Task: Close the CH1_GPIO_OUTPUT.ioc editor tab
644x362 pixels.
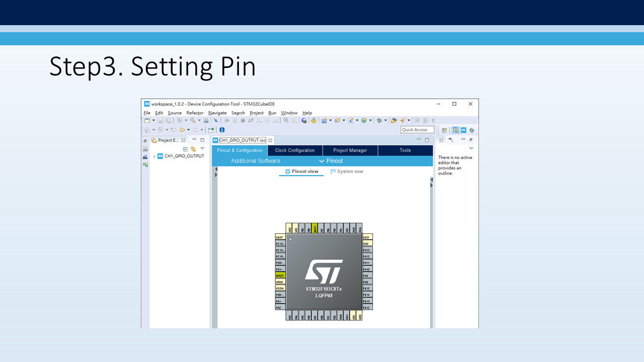Action: point(270,140)
